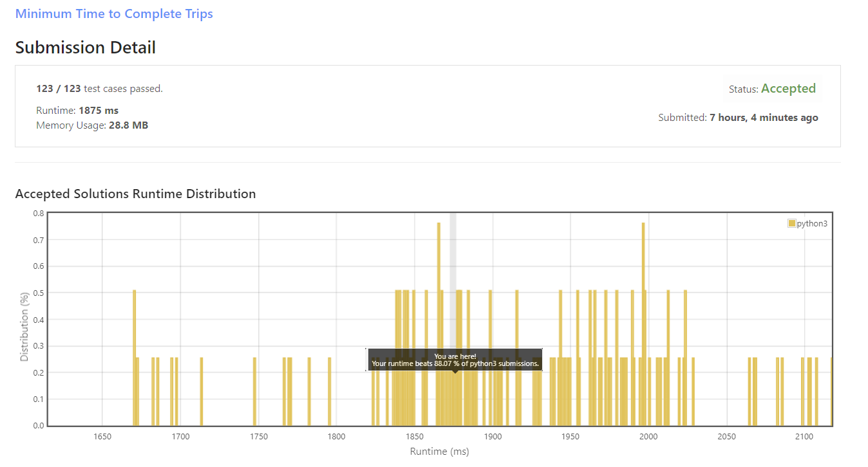Image resolution: width=868 pixels, height=467 pixels.
Task: Open the Minimum Time to Complete Trips link
Action: coord(114,14)
